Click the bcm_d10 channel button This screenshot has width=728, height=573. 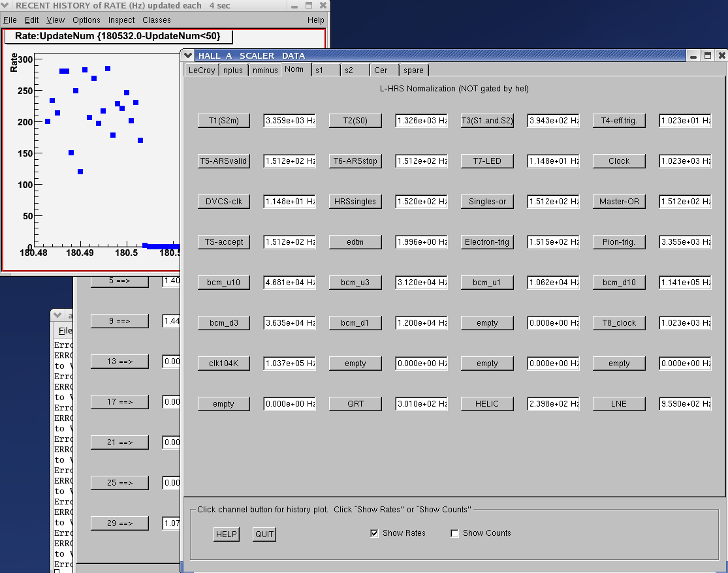tap(619, 283)
